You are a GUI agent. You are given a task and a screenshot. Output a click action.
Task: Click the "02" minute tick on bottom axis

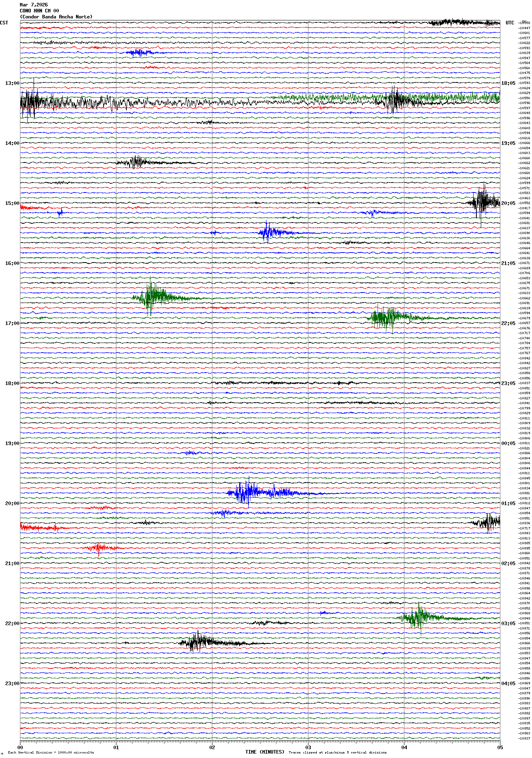pos(212,747)
